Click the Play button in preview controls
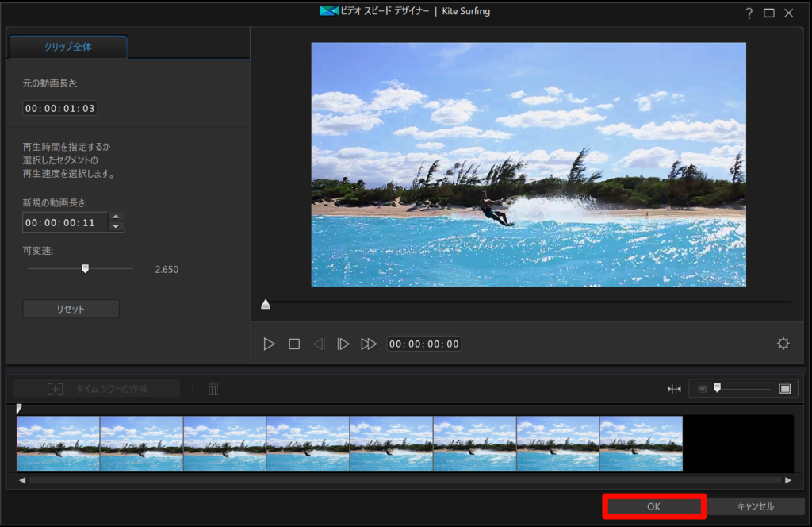Image resolution: width=812 pixels, height=527 pixels. click(x=270, y=344)
